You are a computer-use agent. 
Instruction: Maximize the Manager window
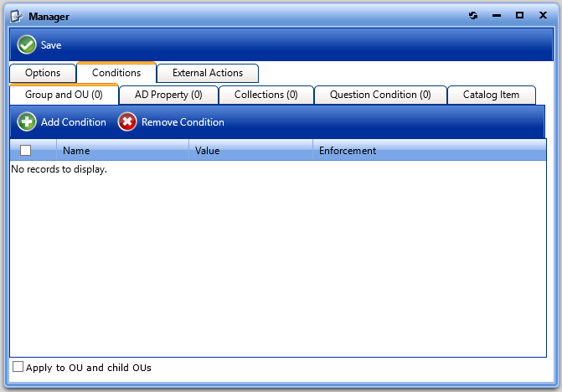point(519,16)
